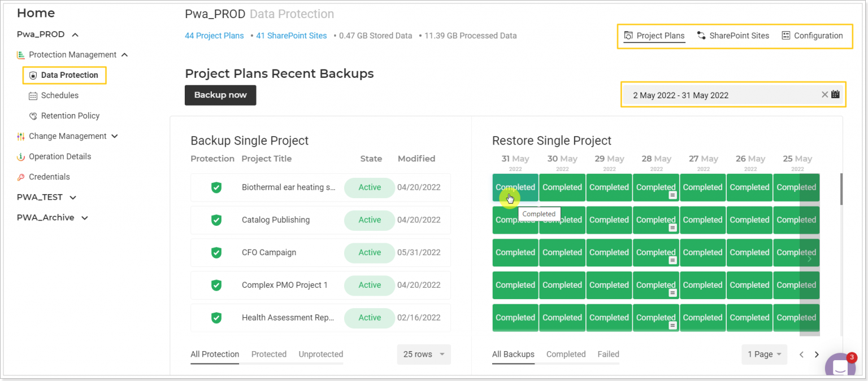Open the calendar icon in the date range field
This screenshot has height=381, width=868.
coord(836,94)
